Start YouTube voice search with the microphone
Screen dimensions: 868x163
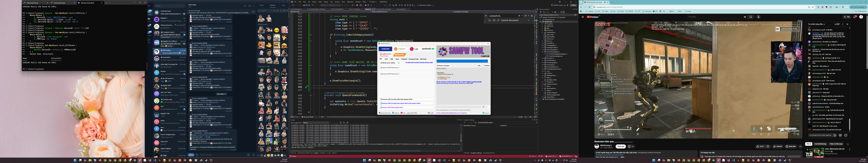point(758,17)
